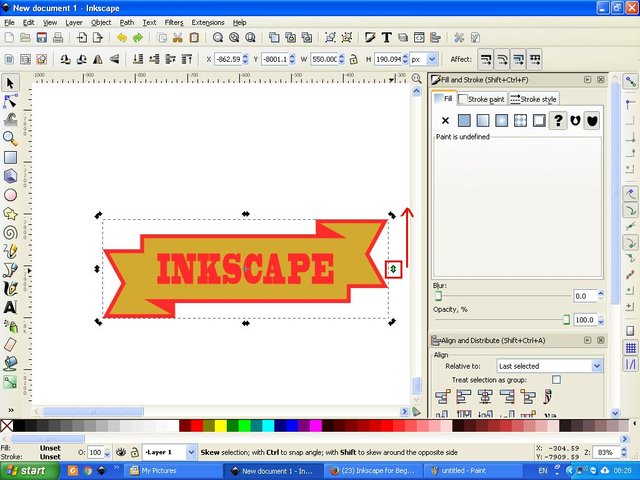Viewport: 640px width, 480px height.
Task: Open the Extensions menu
Action: click(208, 22)
